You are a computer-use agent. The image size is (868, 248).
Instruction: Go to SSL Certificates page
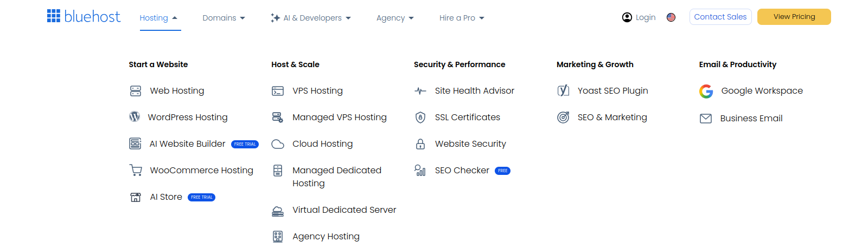point(467,118)
